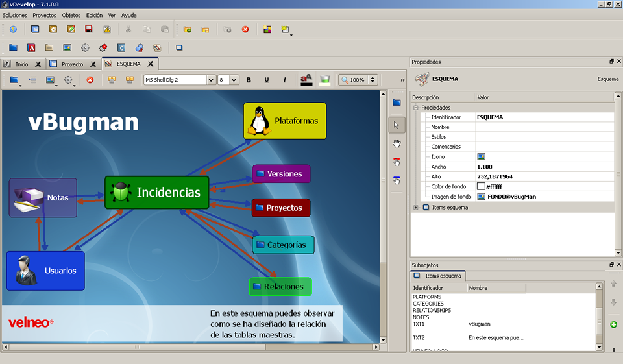Click the Color de fondo white swatch

click(481, 186)
